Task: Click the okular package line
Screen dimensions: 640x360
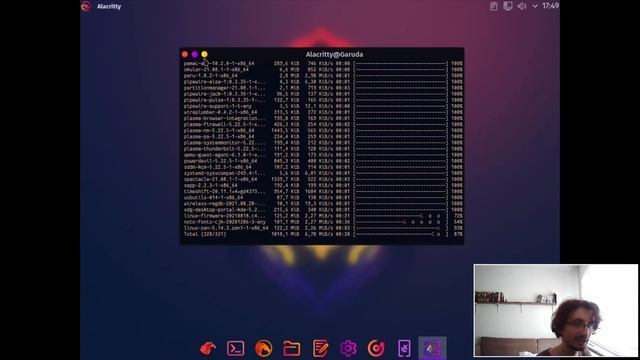Action: pyautogui.click(x=323, y=69)
